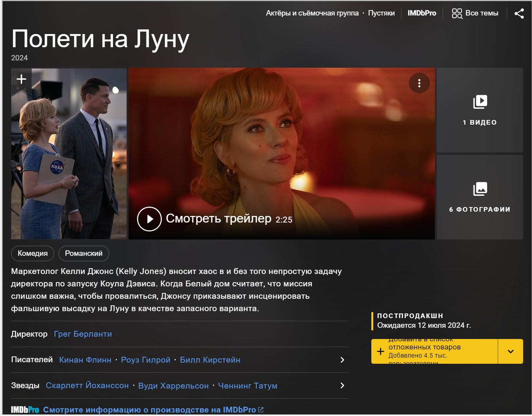Viewport: 532px width, 416px height.
Task: Click the plus icon on yellow watchlist button
Action: pyautogui.click(x=381, y=351)
